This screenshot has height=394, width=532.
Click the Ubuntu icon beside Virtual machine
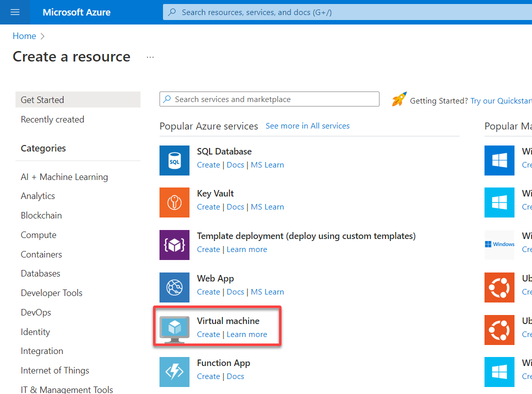pos(499,330)
